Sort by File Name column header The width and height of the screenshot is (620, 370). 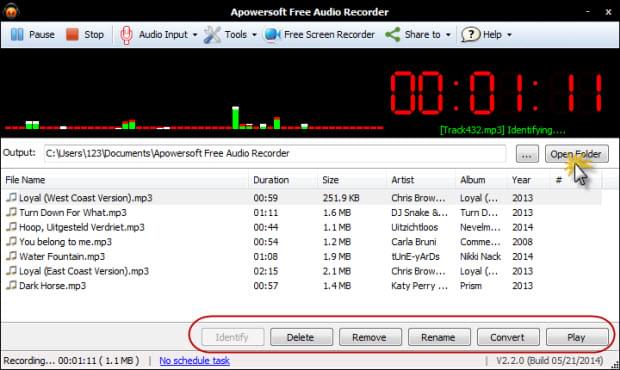tap(125, 180)
